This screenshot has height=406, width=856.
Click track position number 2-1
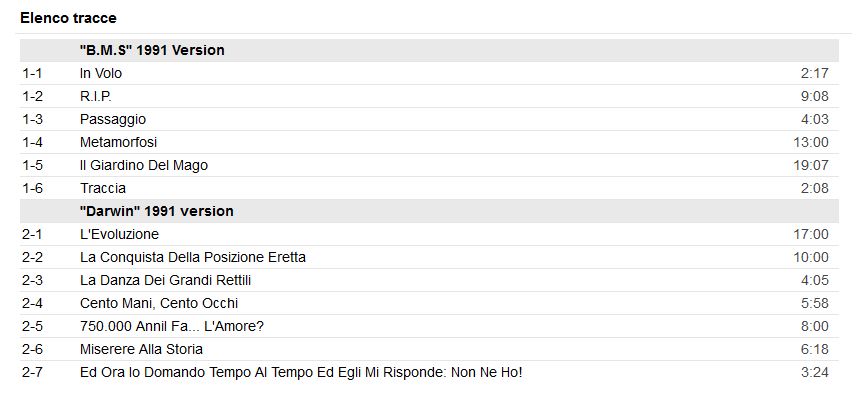pos(32,234)
